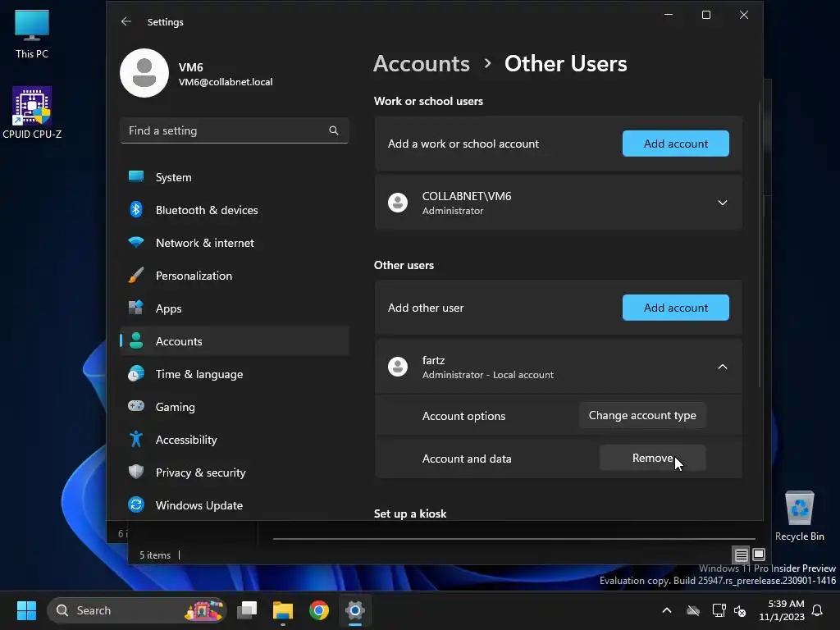Click the System monitor icon in sidebar
The image size is (840, 630).
[x=136, y=176]
